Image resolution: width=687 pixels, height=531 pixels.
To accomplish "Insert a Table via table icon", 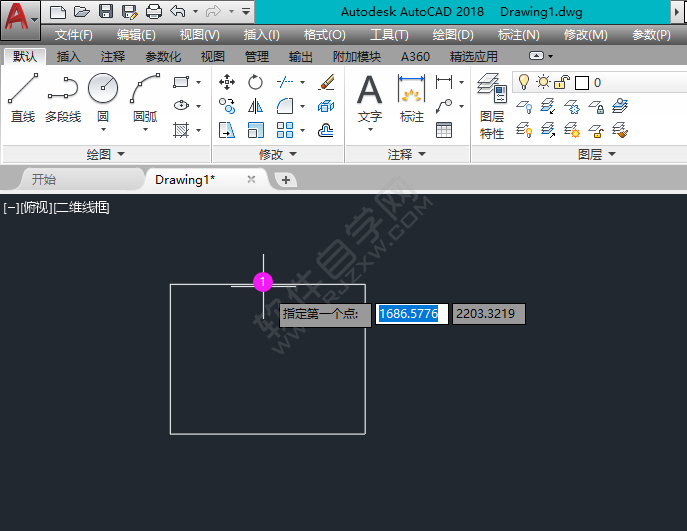I will pos(444,130).
